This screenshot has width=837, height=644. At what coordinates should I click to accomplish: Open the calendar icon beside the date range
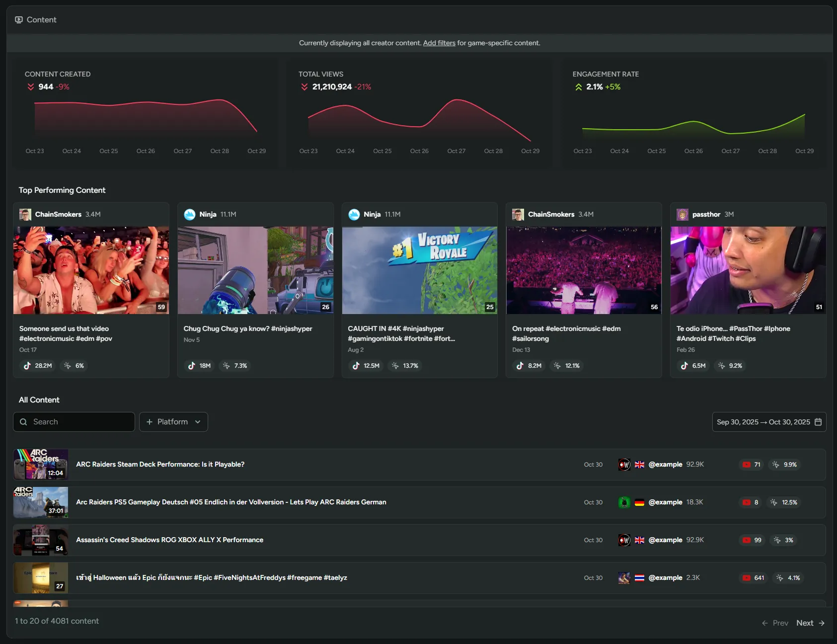pos(819,421)
